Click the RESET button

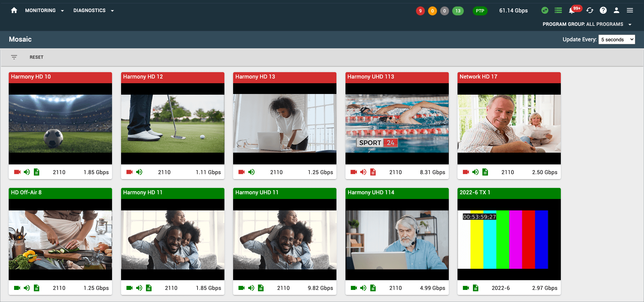coord(37,57)
